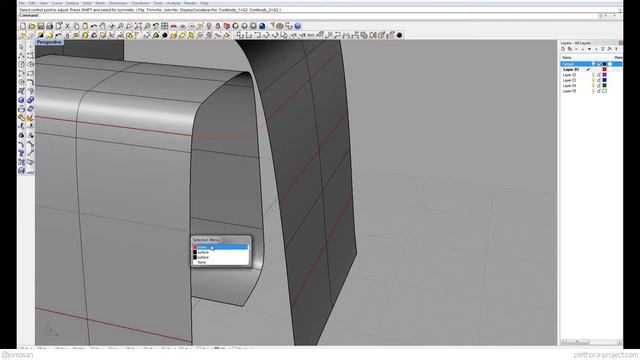Toggle the Layer 03 lock icon
This screenshot has width=640, height=360.
click(599, 80)
